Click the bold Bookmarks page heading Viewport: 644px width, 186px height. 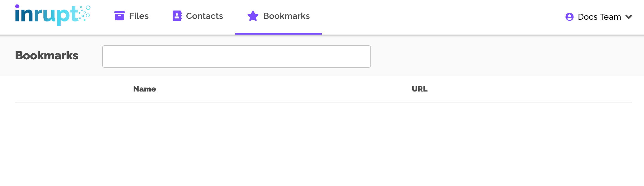tap(47, 56)
